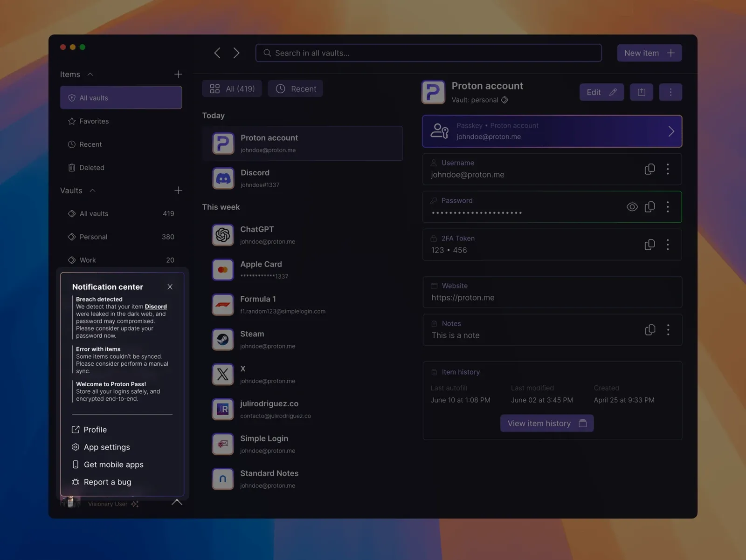Switch to the Recent filter tab
The height and width of the screenshot is (560, 746).
tap(296, 89)
